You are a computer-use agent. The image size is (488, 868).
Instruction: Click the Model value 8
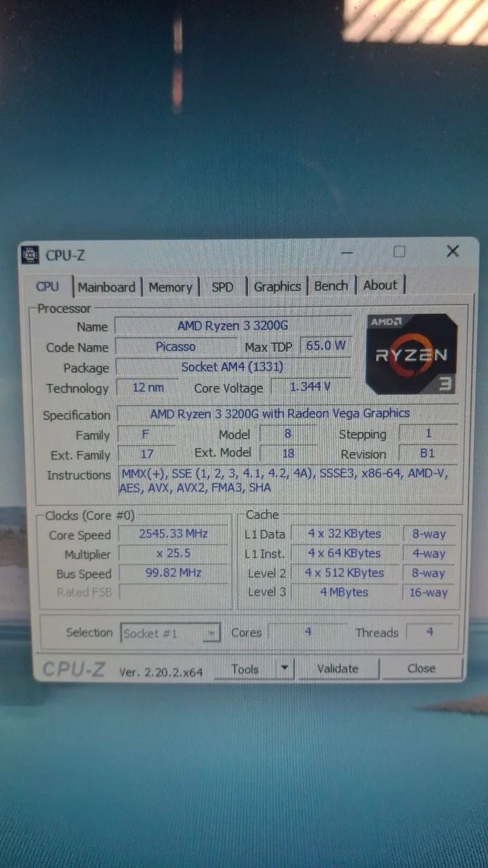pyautogui.click(x=288, y=433)
